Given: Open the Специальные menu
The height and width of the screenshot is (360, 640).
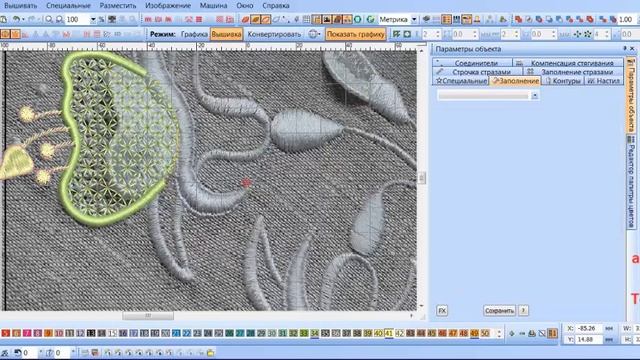Looking at the screenshot, I should [x=69, y=6].
